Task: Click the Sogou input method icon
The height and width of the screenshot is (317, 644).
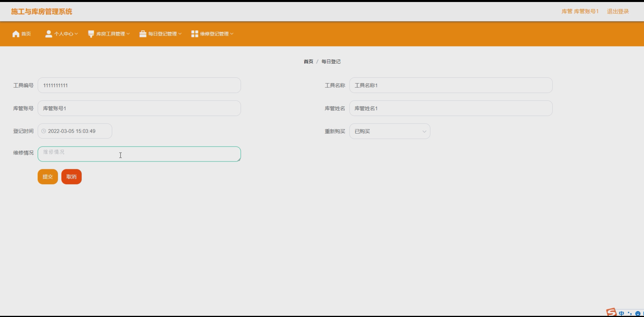Action: [611, 312]
